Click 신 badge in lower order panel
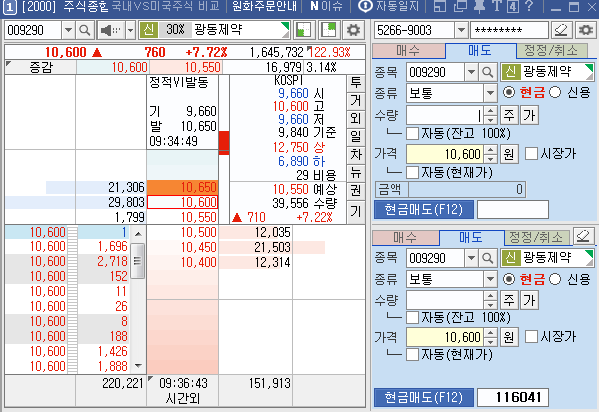Image resolution: width=599 pixels, height=412 pixels. click(x=511, y=258)
